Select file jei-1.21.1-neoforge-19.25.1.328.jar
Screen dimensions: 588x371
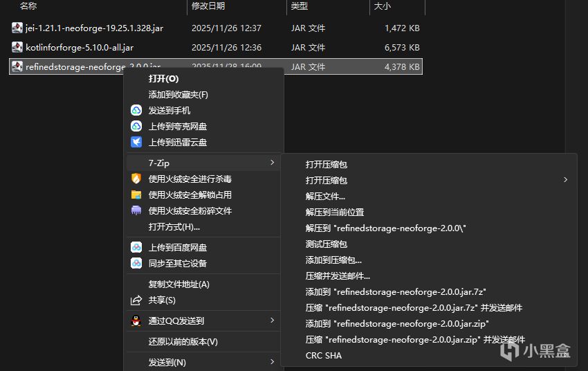pos(95,28)
